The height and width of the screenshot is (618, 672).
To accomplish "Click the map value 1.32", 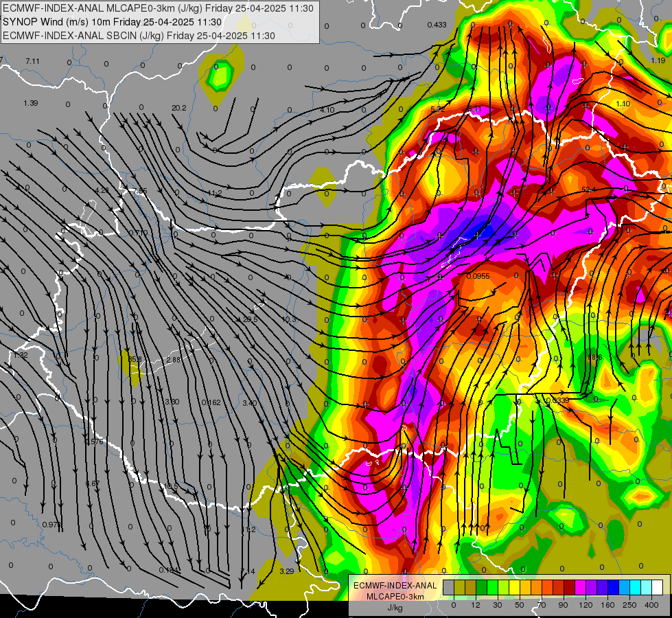I will [21, 355].
